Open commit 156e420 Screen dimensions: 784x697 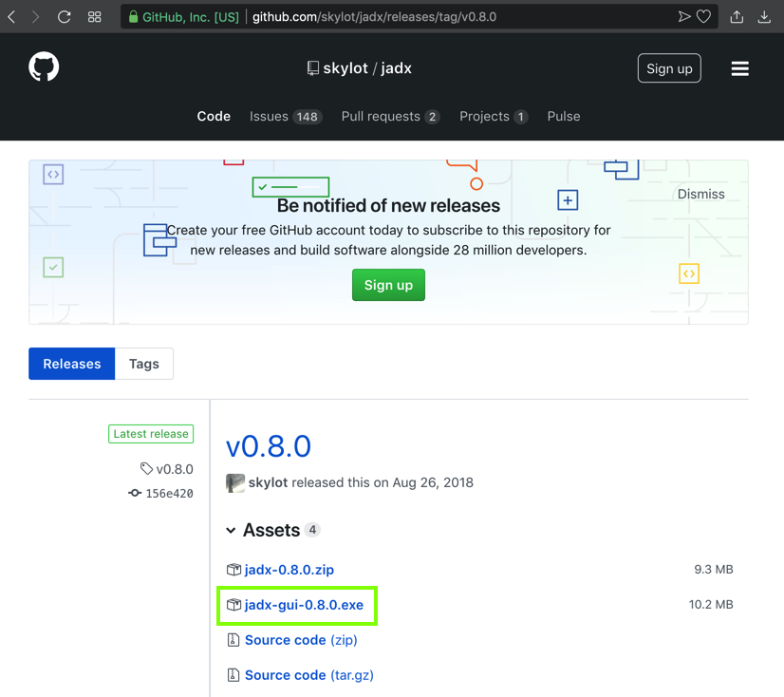point(168,493)
